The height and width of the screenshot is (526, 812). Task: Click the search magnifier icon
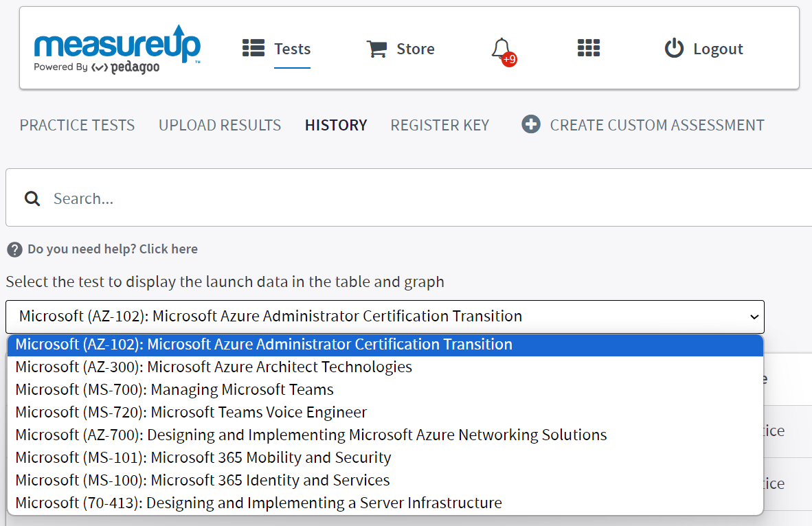click(32, 198)
